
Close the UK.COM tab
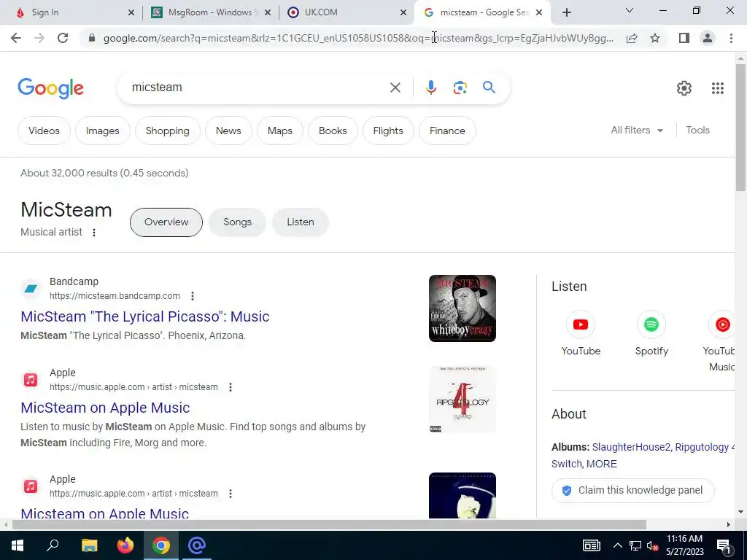(x=403, y=13)
